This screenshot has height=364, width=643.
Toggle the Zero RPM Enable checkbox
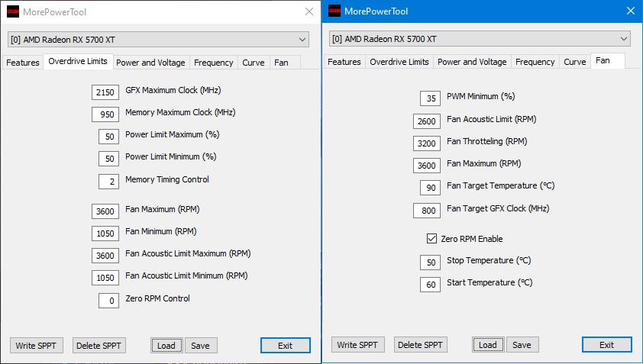[x=431, y=239]
